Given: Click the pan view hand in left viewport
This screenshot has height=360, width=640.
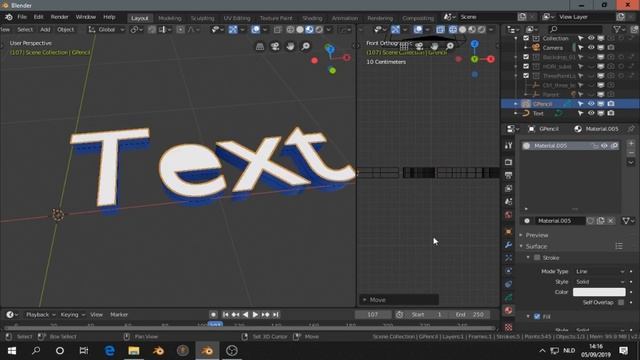Looking at the screenshot, I should tap(290, 46).
